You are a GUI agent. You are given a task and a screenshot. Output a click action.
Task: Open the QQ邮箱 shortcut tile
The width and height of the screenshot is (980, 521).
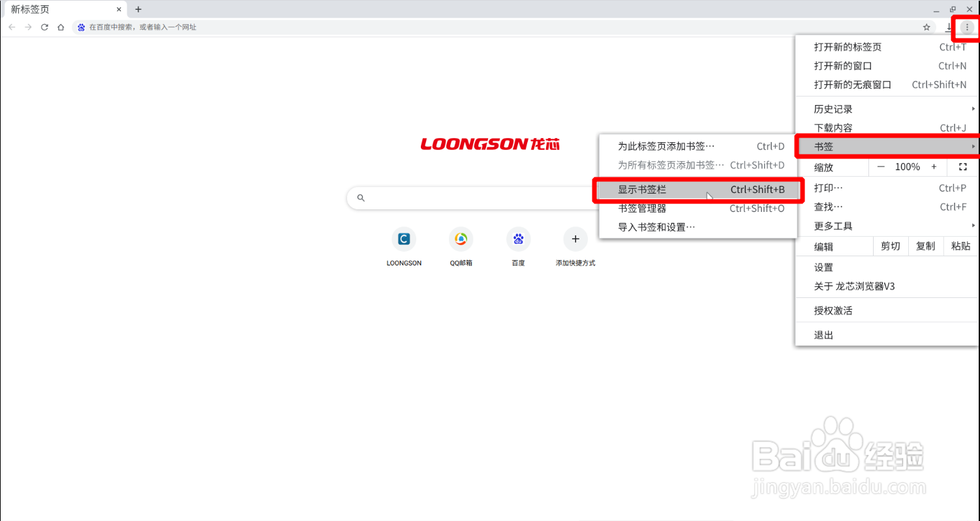[461, 247]
